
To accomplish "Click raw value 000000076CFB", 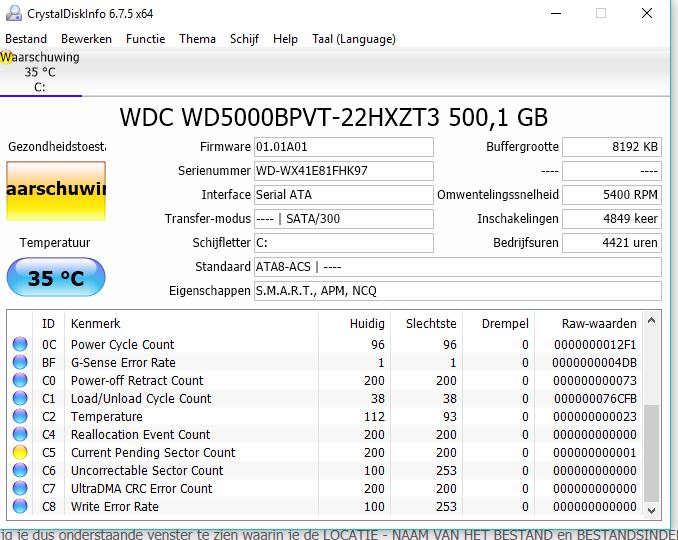I will click(595, 399).
